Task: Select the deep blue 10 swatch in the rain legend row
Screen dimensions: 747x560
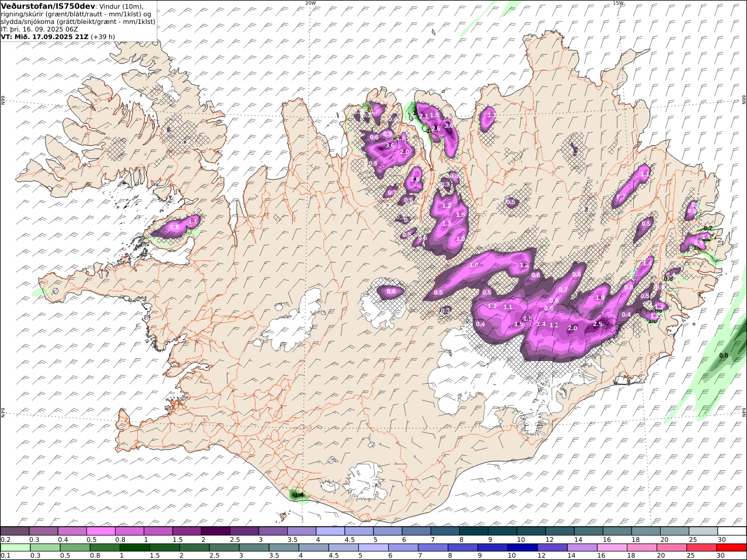Action: coord(522,547)
